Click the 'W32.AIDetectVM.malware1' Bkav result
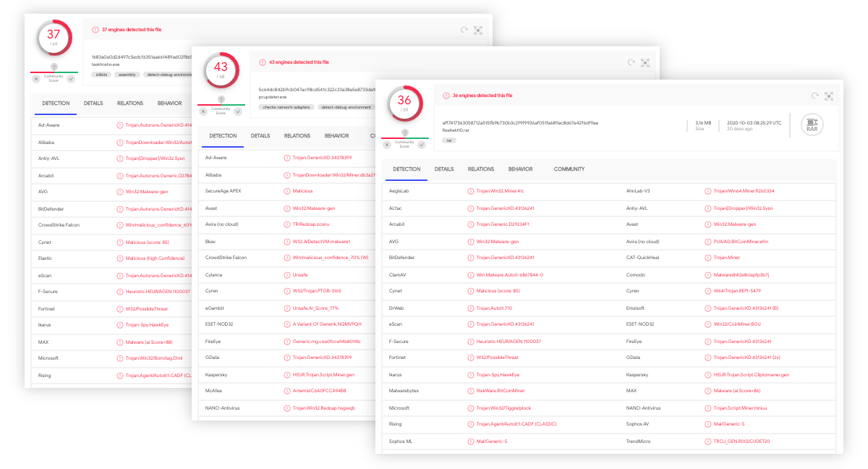This screenshot has width=868, height=469. coord(322,241)
